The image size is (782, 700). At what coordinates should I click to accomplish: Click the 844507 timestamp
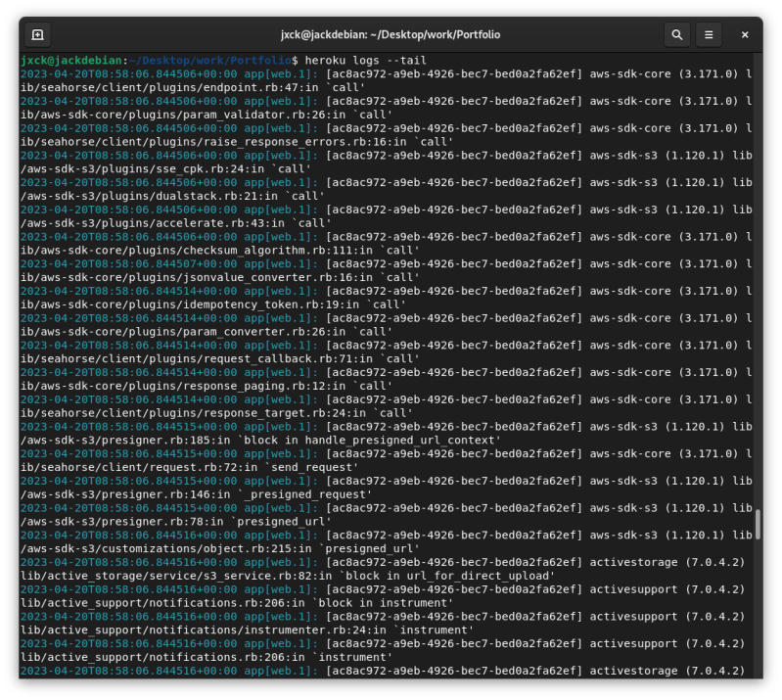click(128, 264)
